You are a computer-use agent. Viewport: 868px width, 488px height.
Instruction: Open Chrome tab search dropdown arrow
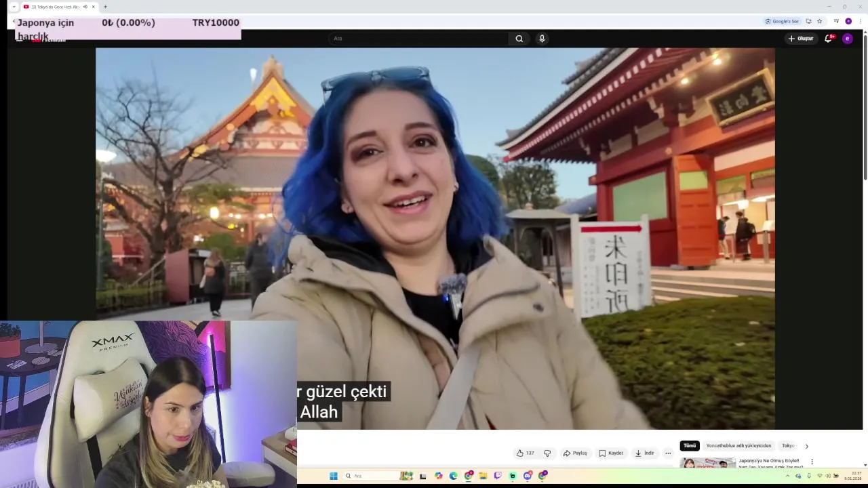tap(14, 7)
